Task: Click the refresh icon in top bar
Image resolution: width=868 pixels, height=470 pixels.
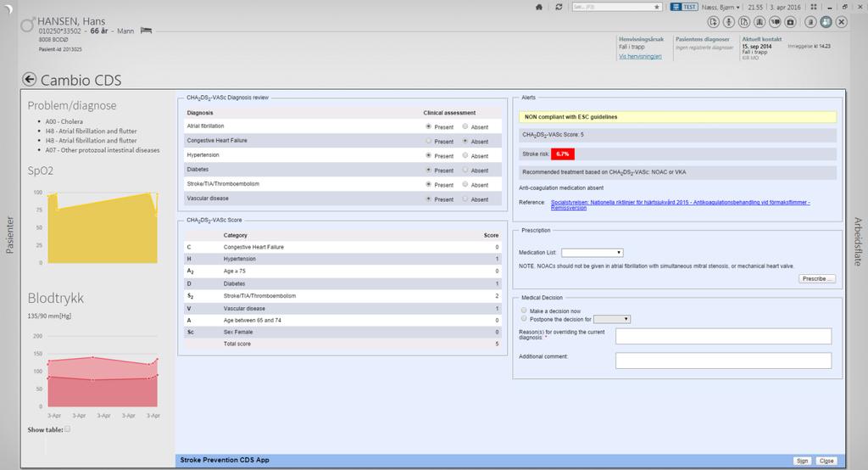Action: [559, 7]
